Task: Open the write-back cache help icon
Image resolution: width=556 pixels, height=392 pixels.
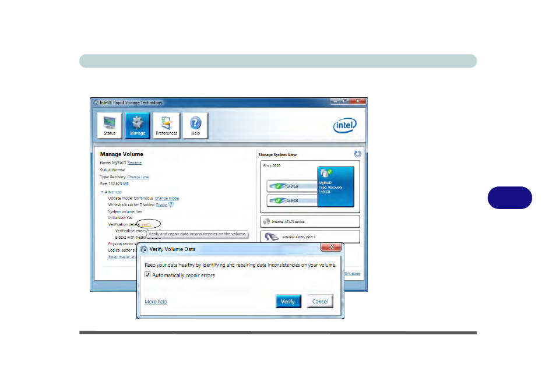Action: coord(171,204)
